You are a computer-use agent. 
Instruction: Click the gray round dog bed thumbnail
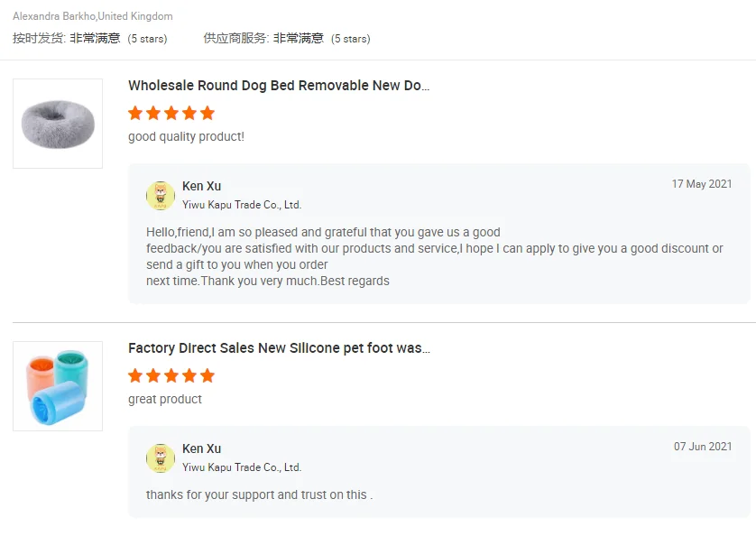pos(58,124)
